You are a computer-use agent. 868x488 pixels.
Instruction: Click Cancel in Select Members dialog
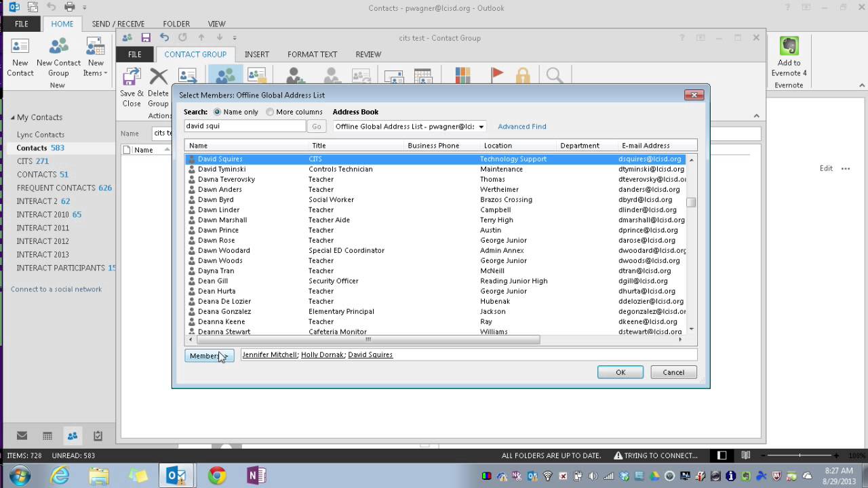coord(673,372)
